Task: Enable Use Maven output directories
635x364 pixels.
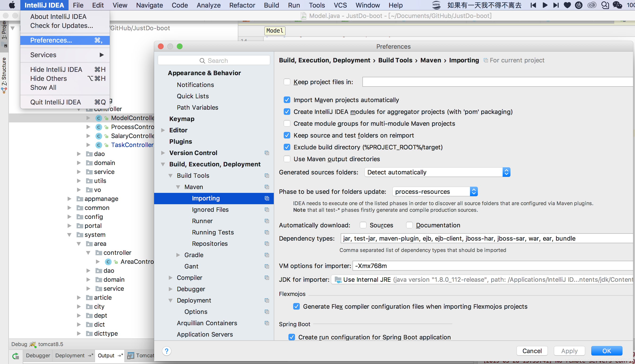Action: pyautogui.click(x=287, y=159)
